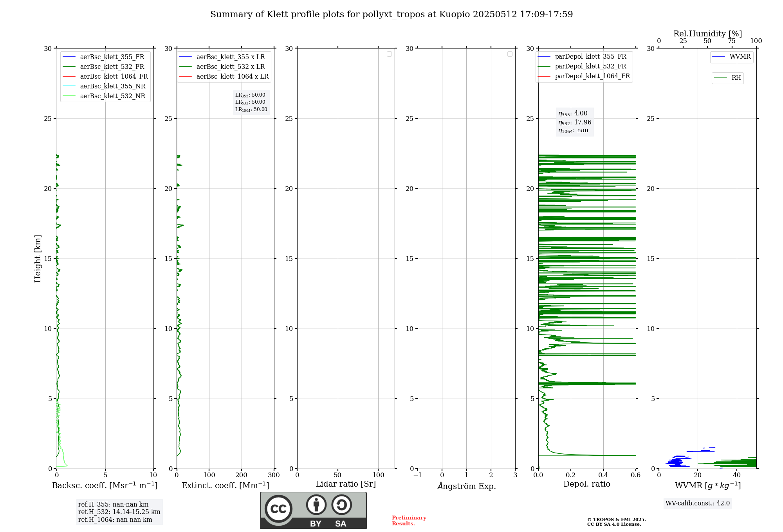This screenshot has width=783, height=532.
Task: Click the aerBsc_klett_355_FR legend entry
Action: (105, 57)
